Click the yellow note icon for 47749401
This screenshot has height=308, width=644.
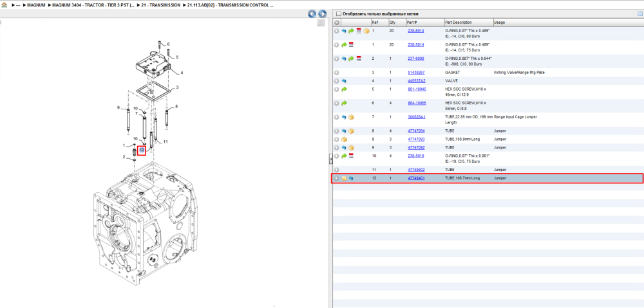click(x=344, y=178)
